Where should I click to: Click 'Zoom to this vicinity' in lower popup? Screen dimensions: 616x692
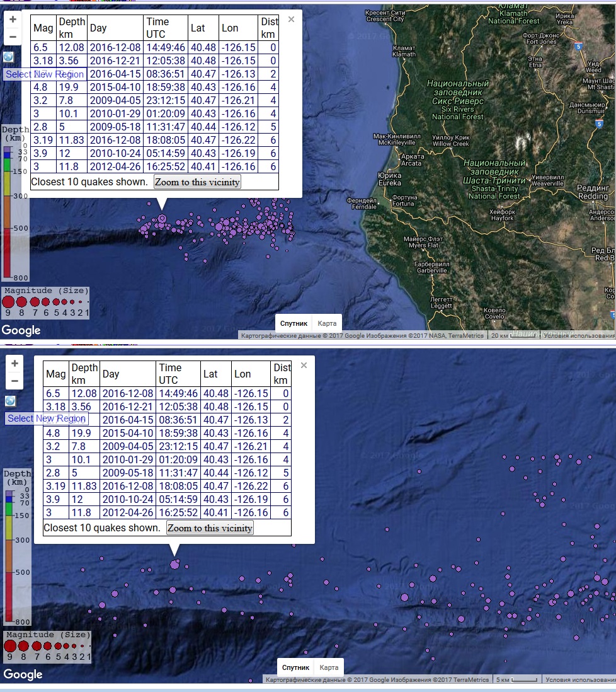point(210,528)
